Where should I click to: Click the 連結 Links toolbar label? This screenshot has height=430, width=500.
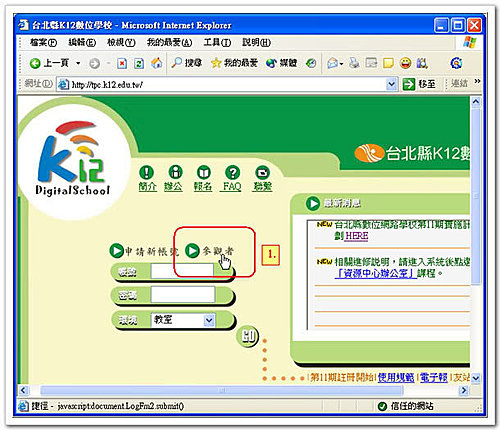[459, 83]
